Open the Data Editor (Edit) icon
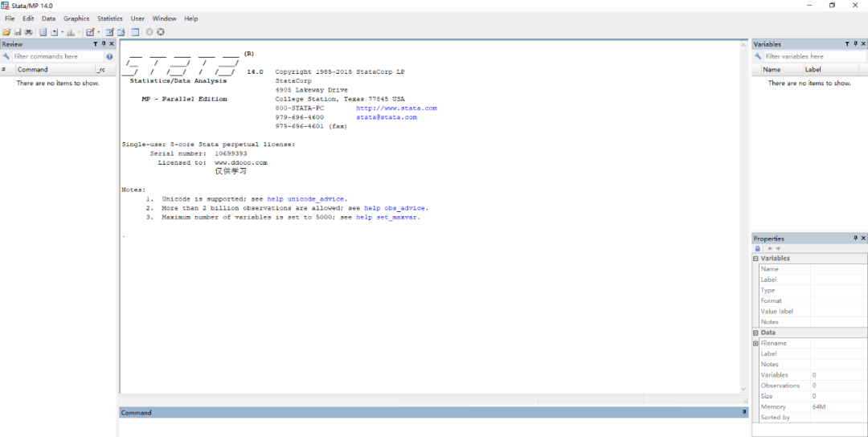Image resolution: width=868 pixels, height=437 pixels. click(x=110, y=32)
